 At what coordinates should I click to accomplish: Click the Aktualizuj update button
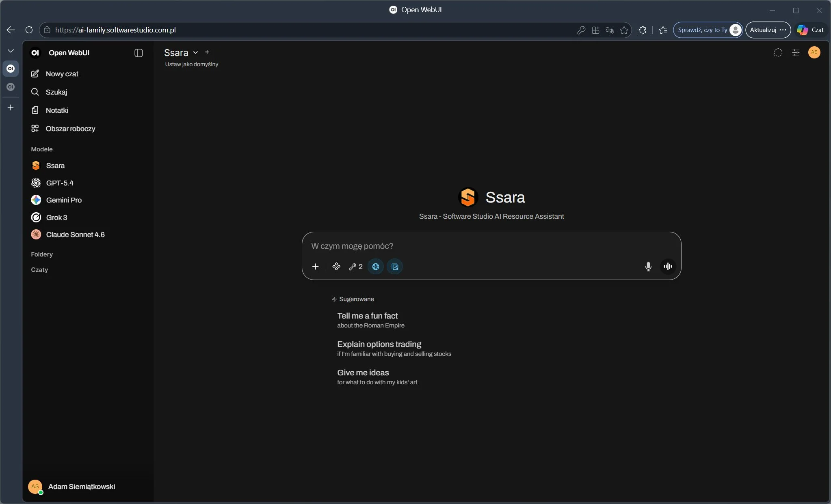(x=768, y=30)
